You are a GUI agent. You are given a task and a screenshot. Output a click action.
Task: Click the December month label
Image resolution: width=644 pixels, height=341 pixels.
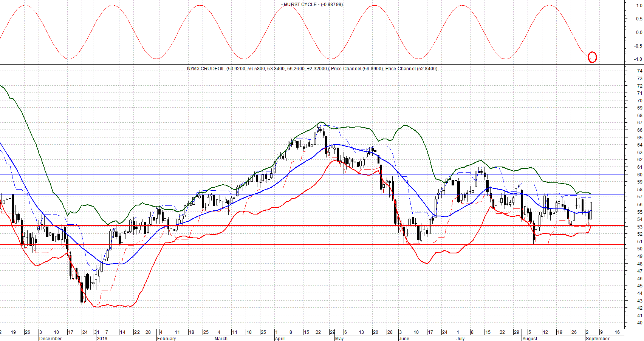[x=50, y=338]
